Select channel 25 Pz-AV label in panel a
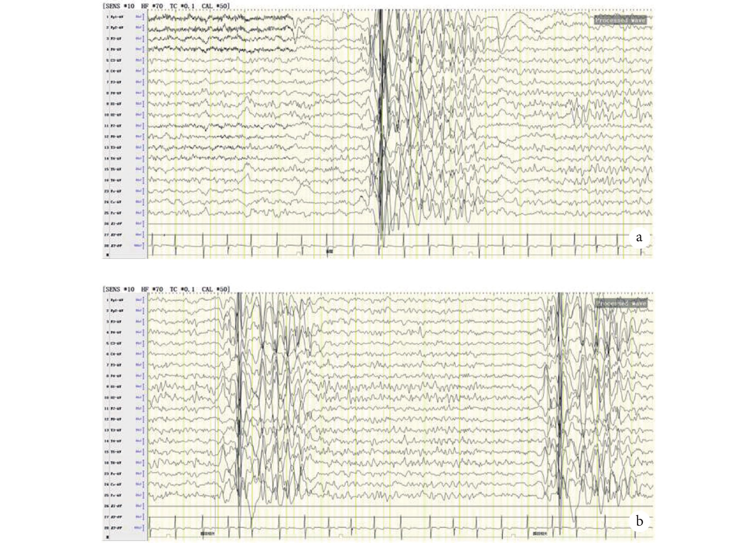 point(114,213)
